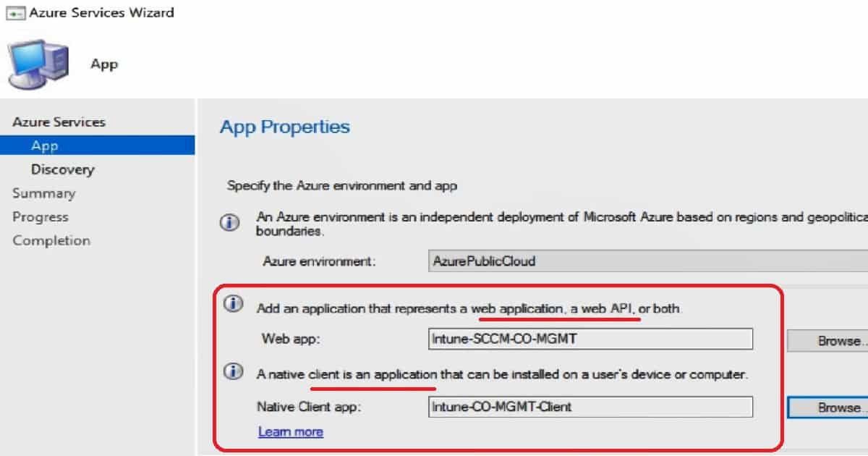
Task: Browse for the Web app
Action: click(827, 340)
